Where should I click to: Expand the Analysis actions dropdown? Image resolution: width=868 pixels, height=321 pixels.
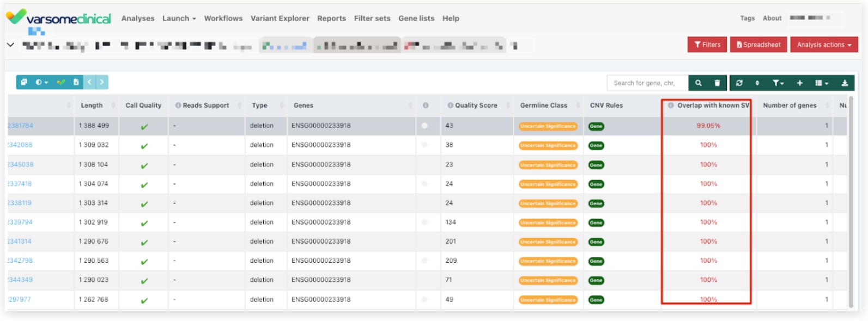click(x=823, y=45)
